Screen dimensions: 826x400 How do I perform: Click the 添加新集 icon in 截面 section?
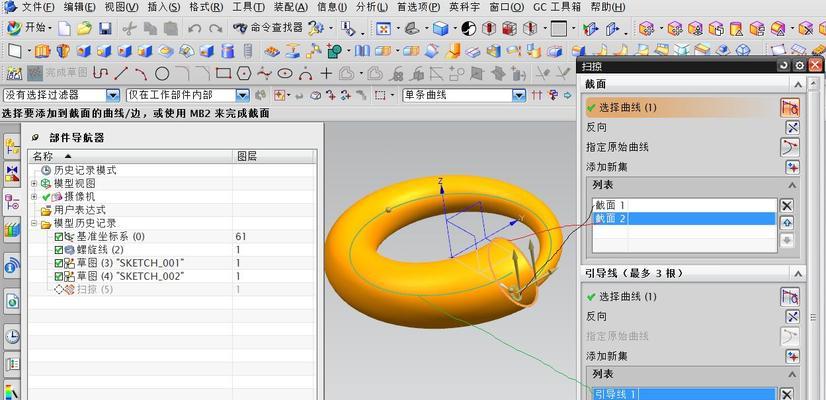(x=791, y=165)
